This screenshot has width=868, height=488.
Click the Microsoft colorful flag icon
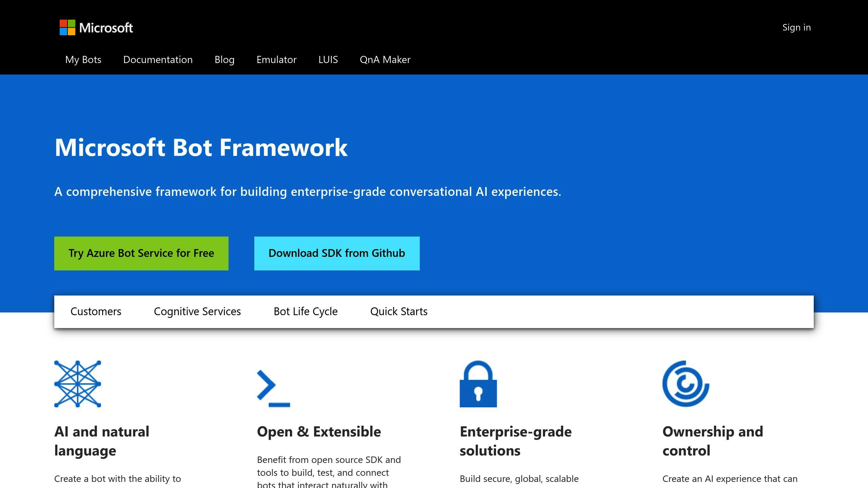[67, 27]
